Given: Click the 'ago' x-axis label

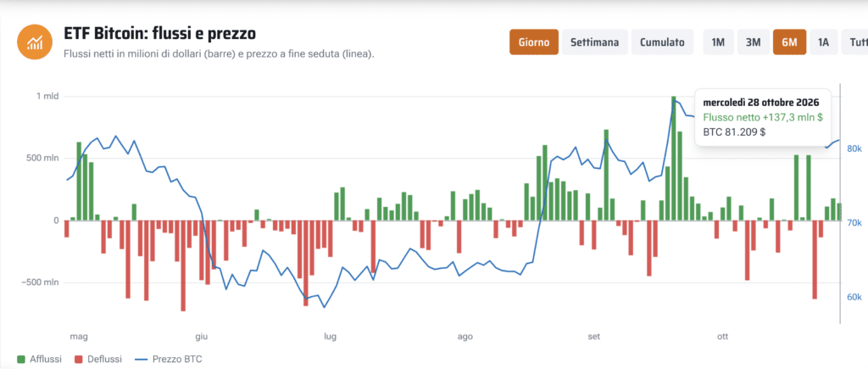Looking at the screenshot, I should [465, 336].
